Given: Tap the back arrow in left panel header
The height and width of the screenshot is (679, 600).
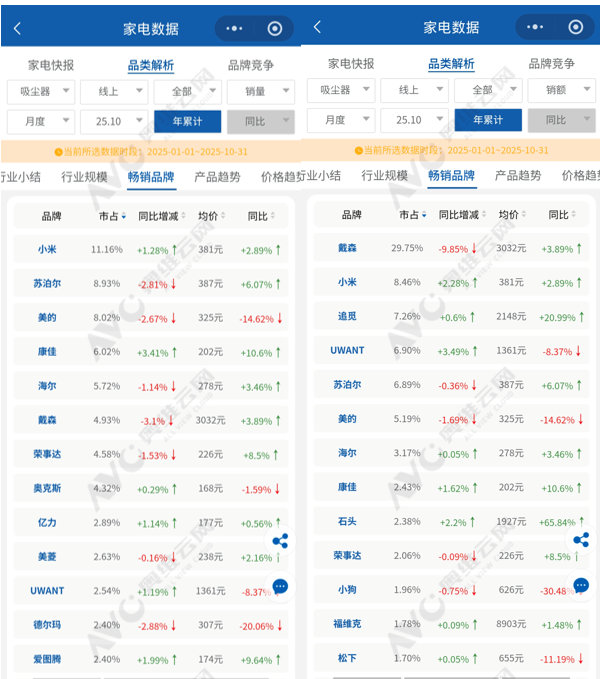Looking at the screenshot, I should (17, 29).
